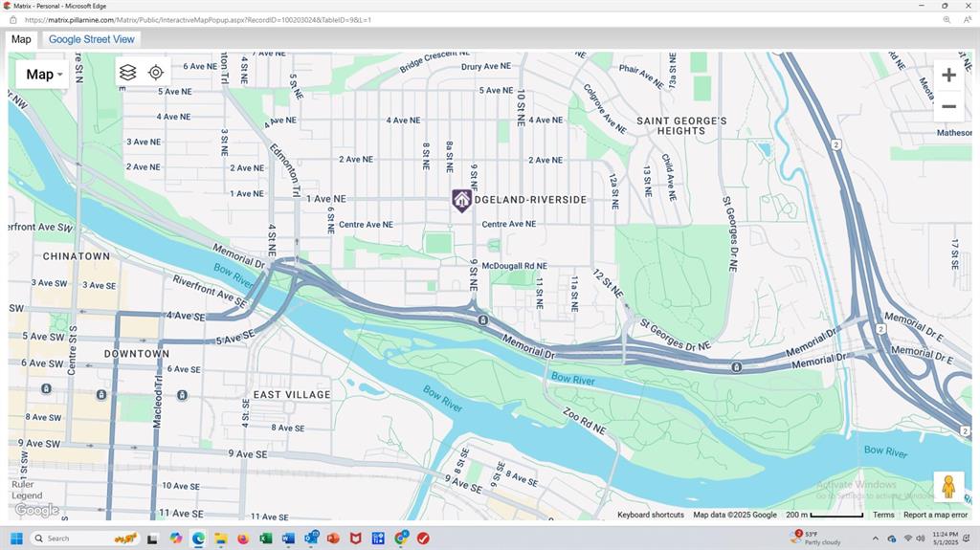
Task: Click the browser zoom magnifier icon
Action: coord(947,20)
